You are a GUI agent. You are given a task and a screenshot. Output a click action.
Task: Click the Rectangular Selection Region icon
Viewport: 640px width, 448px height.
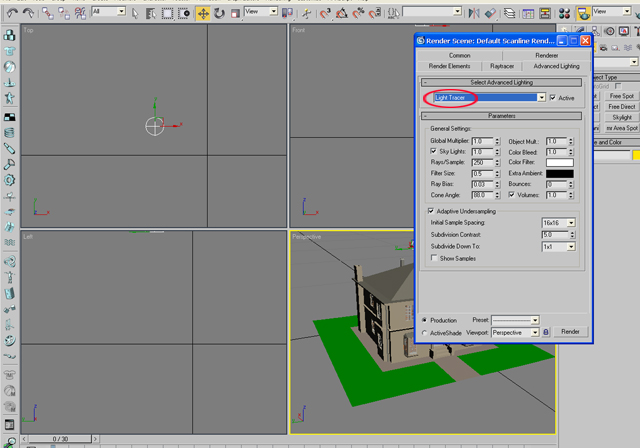tap(168, 13)
